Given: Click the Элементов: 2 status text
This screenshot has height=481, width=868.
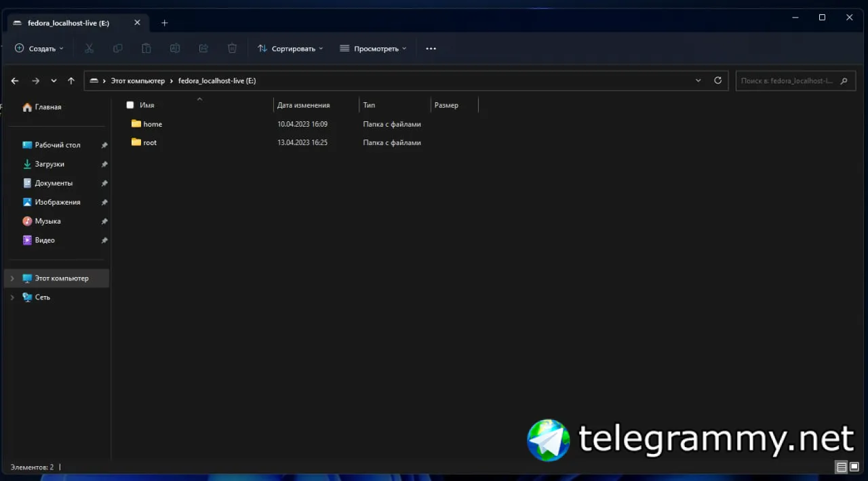Looking at the screenshot, I should tap(32, 467).
